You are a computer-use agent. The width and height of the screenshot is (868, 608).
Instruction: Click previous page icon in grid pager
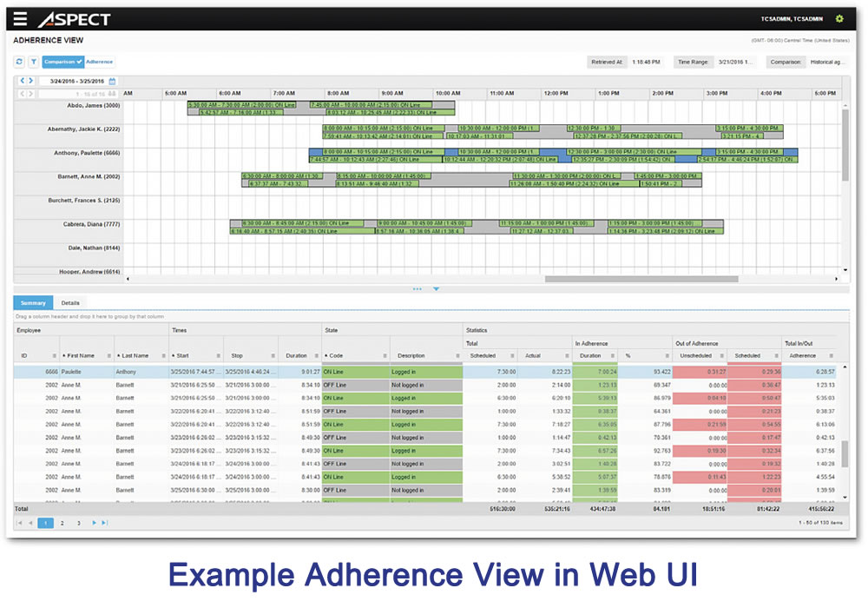click(x=30, y=523)
